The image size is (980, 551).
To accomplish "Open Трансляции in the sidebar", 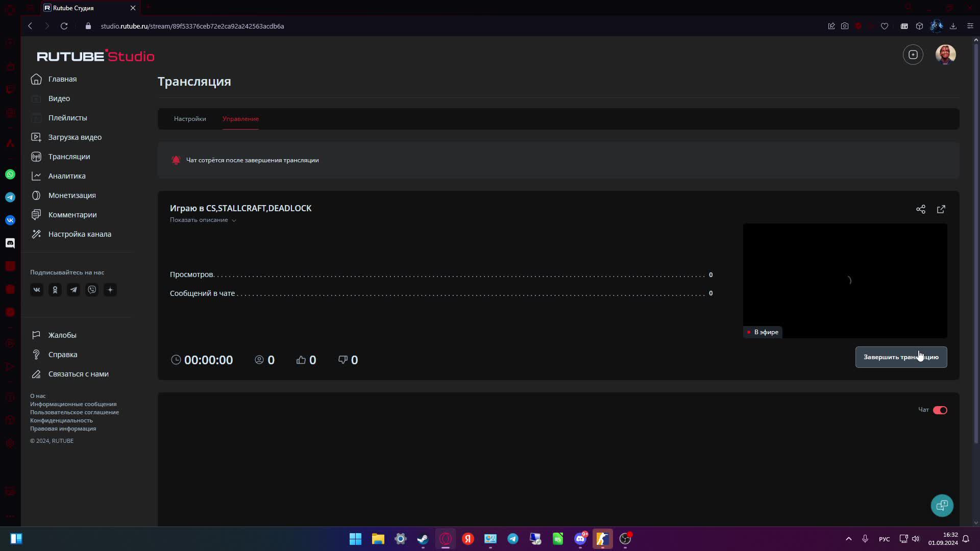I will coord(69,157).
